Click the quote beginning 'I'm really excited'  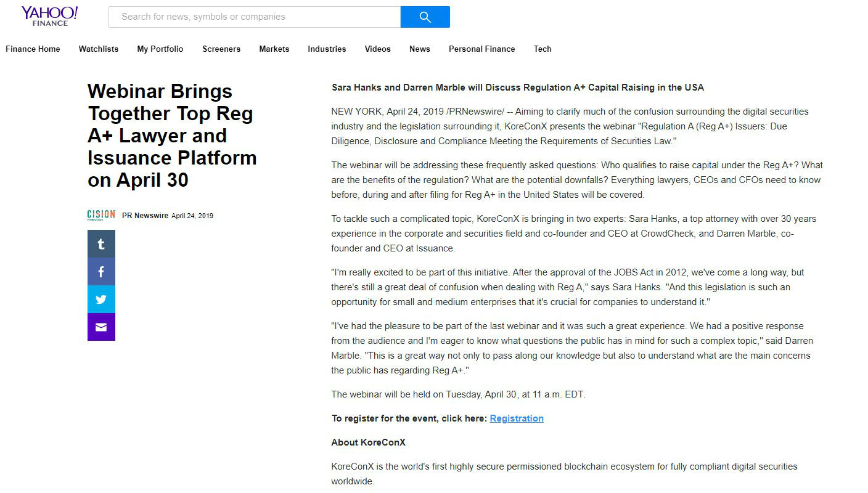coord(568,287)
